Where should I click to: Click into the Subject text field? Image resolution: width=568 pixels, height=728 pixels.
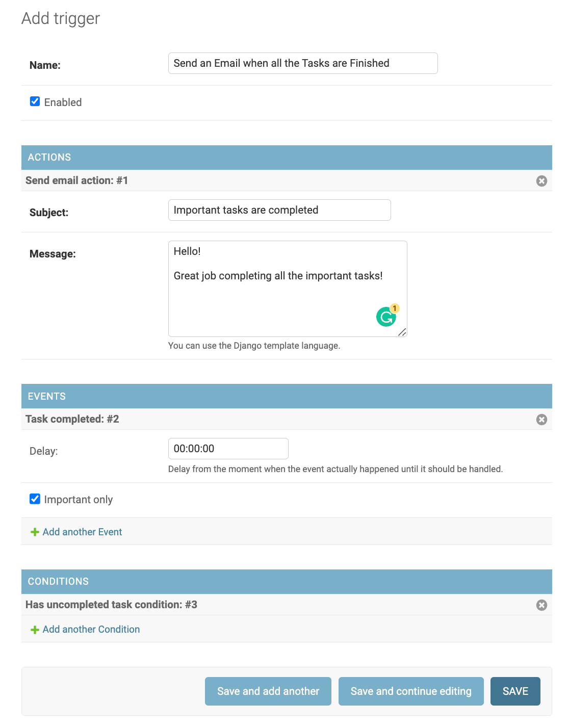[x=279, y=210]
